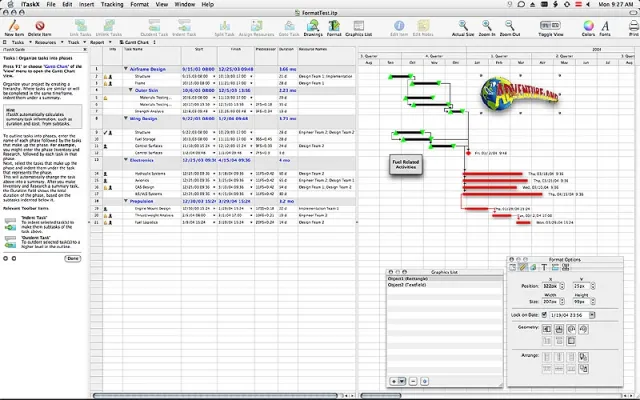Collapse the Airframe Design task group
The height and width of the screenshot is (400, 640).
pos(124,68)
